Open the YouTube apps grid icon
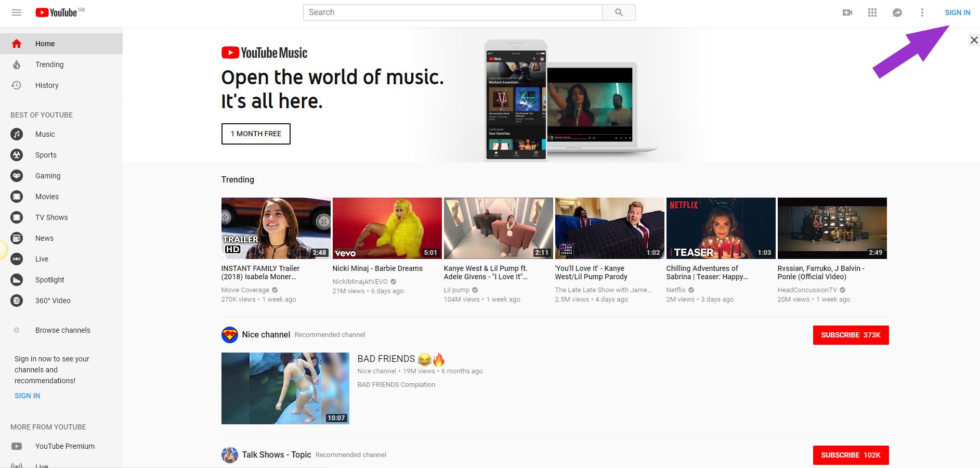Screen dimensions: 980x468 tap(872, 12)
